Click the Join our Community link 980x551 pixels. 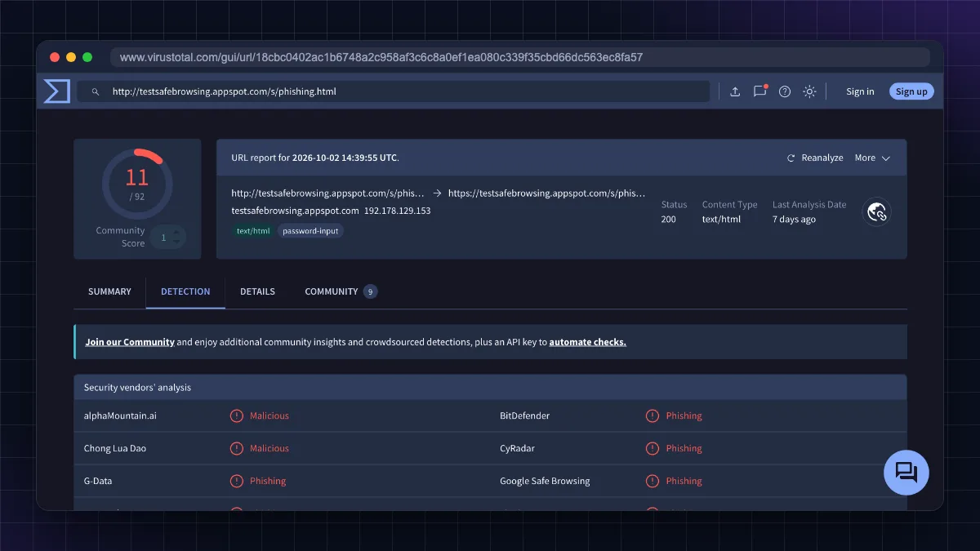(x=130, y=342)
